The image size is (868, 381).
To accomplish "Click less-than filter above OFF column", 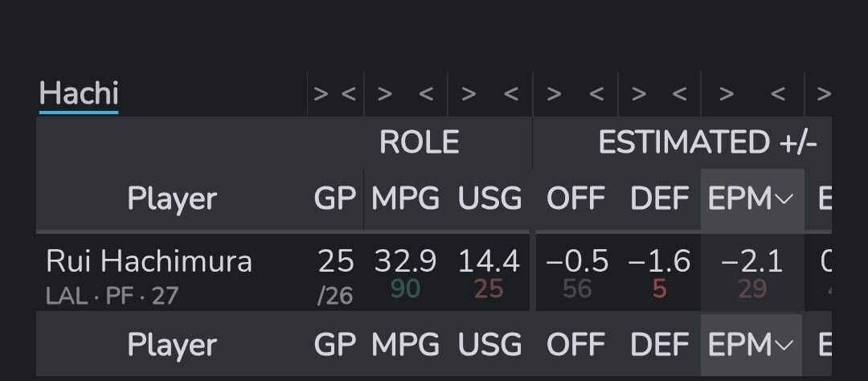I will 596,95.
